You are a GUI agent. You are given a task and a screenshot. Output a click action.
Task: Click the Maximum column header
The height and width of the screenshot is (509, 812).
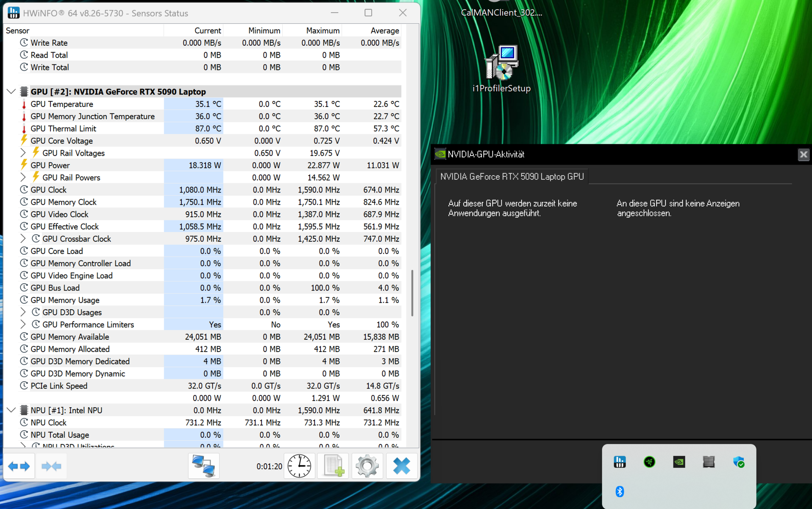pyautogui.click(x=312, y=31)
